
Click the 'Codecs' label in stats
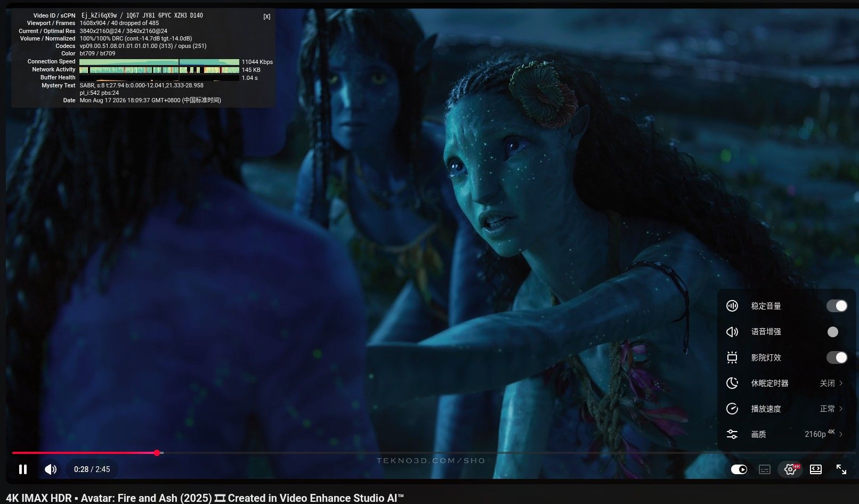tap(66, 46)
